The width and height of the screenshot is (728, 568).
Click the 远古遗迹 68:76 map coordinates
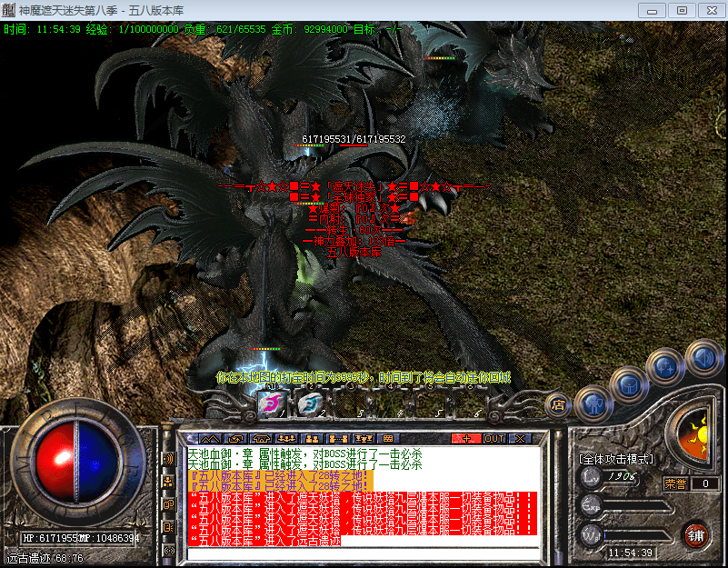(x=45, y=558)
